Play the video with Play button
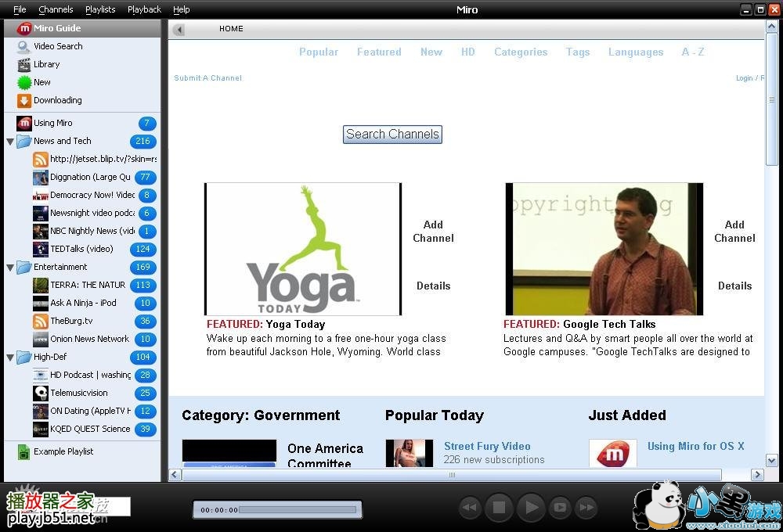The width and height of the screenshot is (783, 532). click(531, 508)
